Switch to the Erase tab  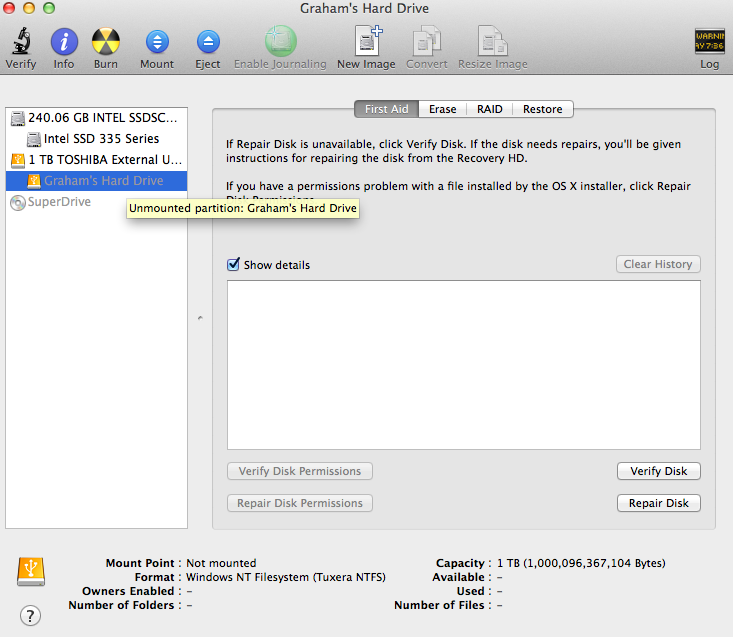point(443,109)
